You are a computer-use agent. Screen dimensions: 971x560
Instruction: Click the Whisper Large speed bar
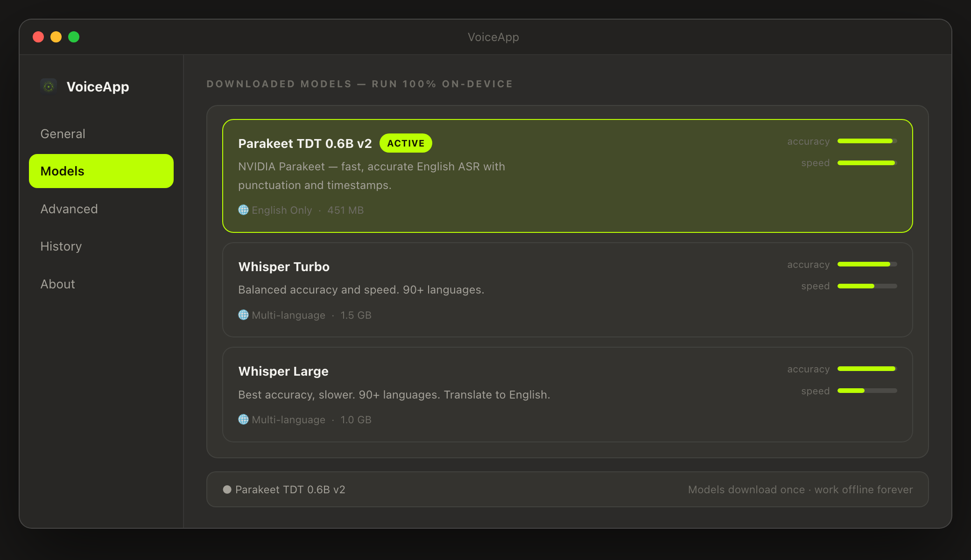(867, 391)
